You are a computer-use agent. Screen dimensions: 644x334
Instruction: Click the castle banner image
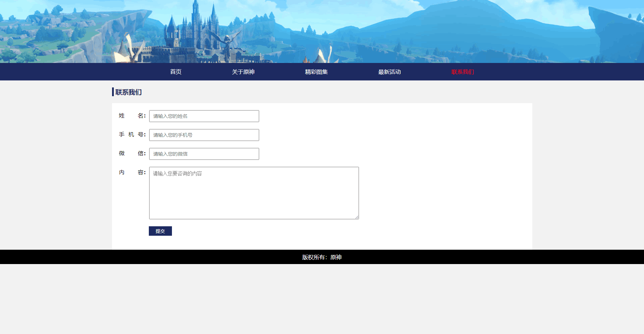tap(322, 31)
